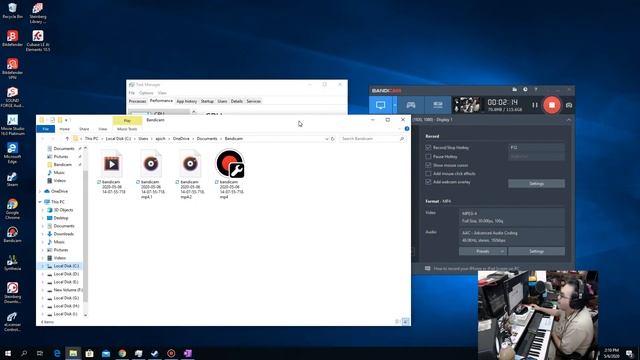The image size is (640, 360).
Task: Select the bandicam mp4 wrench file
Action: (x=230, y=173)
